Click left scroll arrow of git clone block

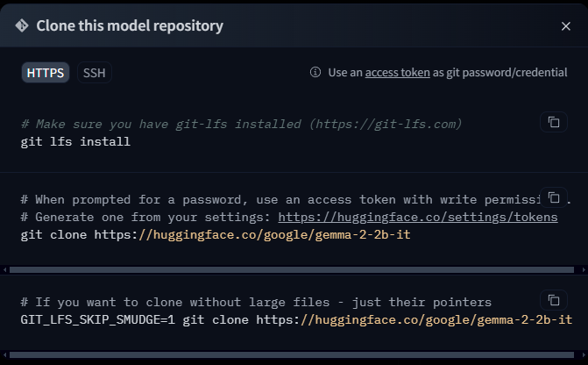(x=4, y=269)
